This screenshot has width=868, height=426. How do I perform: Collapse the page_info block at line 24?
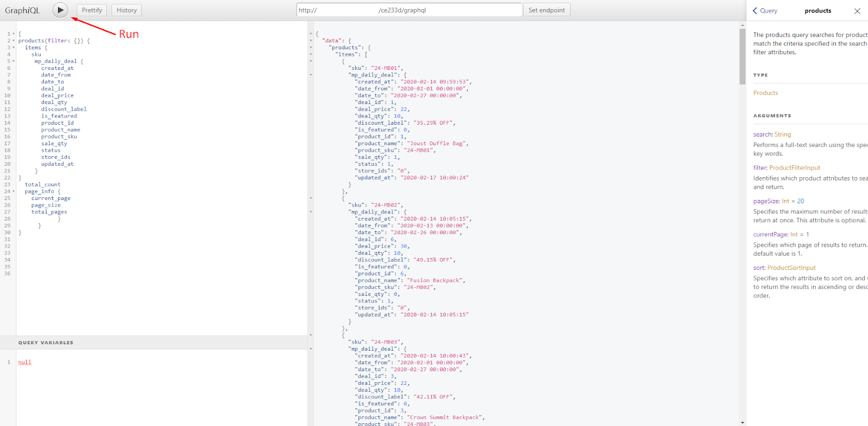pyautogui.click(x=14, y=191)
